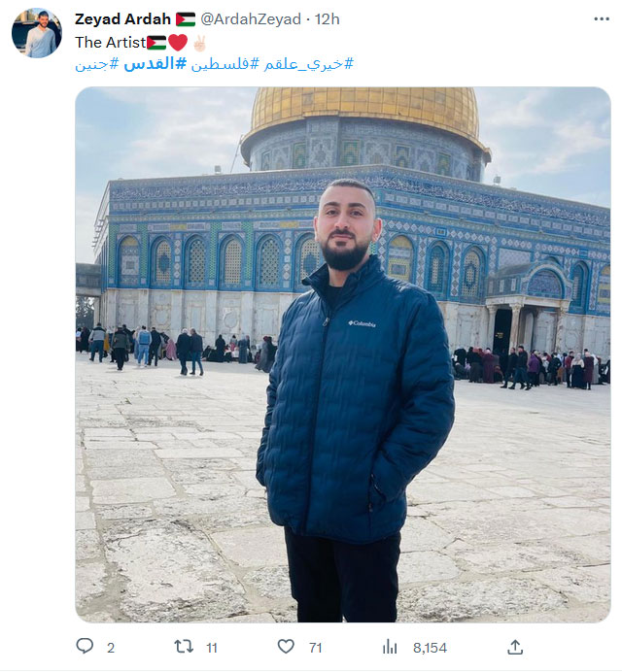Click the reply count 2

[x=111, y=648]
